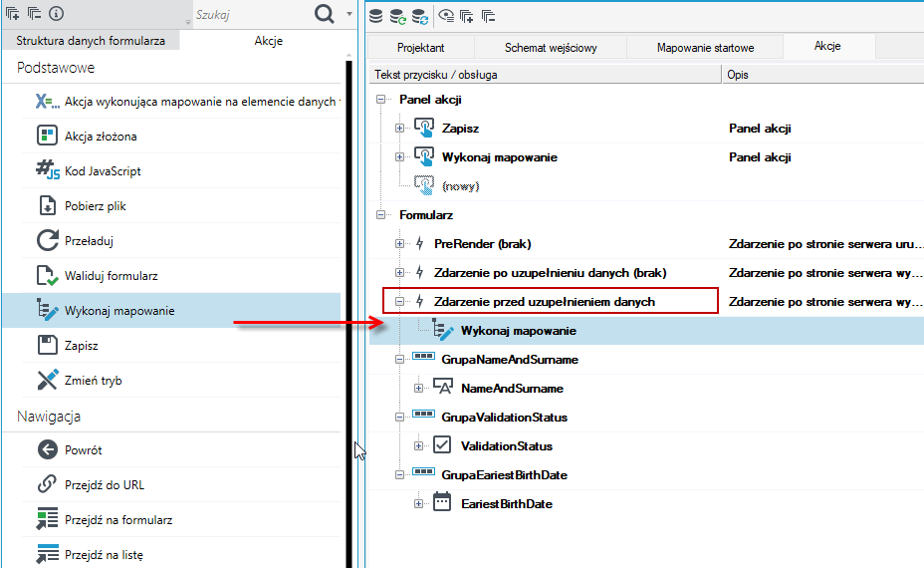Click the database refresh icon with green arrow
924x568 pixels.
397,17
